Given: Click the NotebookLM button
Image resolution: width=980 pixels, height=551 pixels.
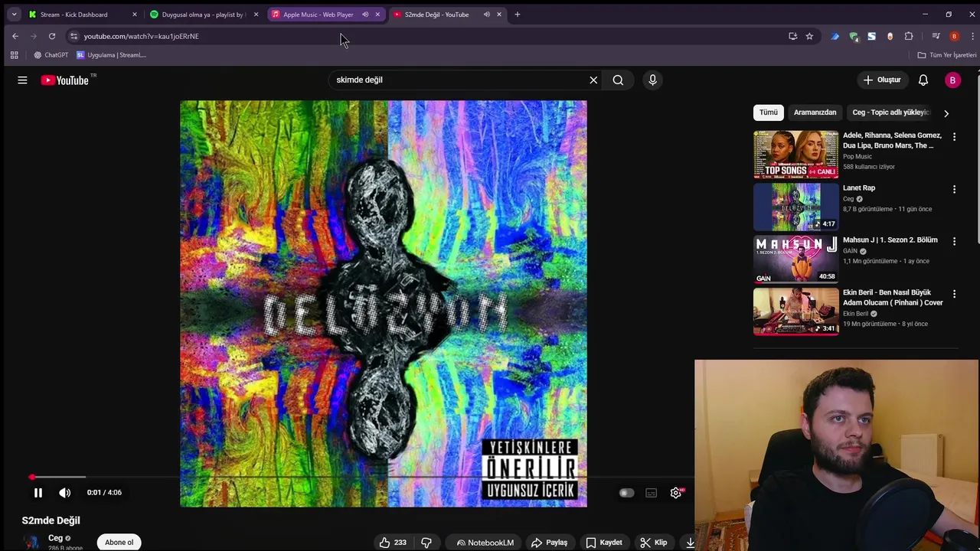Looking at the screenshot, I should (485, 542).
